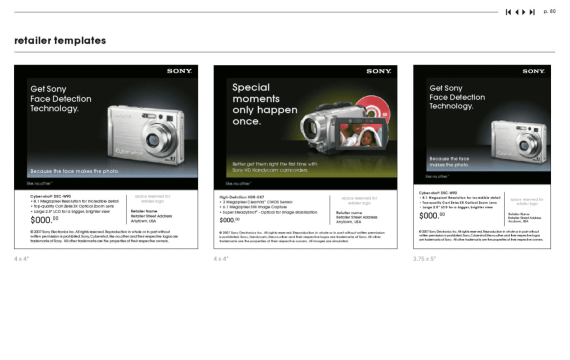Click the Cyber-shot camera image in first template
The width and height of the screenshot is (570, 360).
pos(146,135)
